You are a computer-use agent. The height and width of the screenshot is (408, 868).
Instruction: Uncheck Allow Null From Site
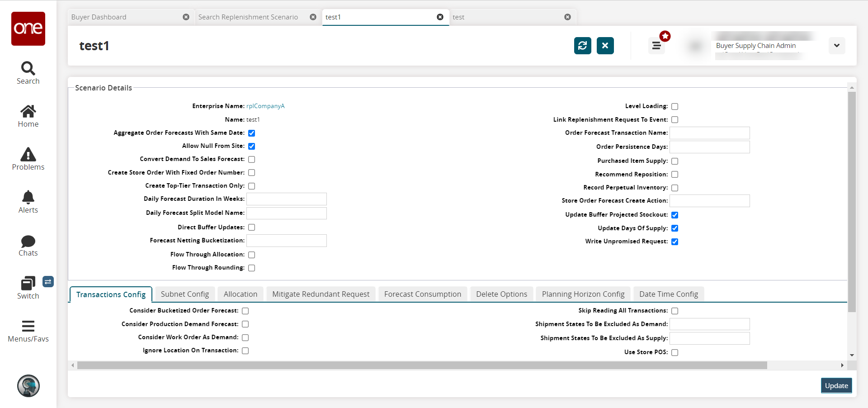click(x=252, y=146)
